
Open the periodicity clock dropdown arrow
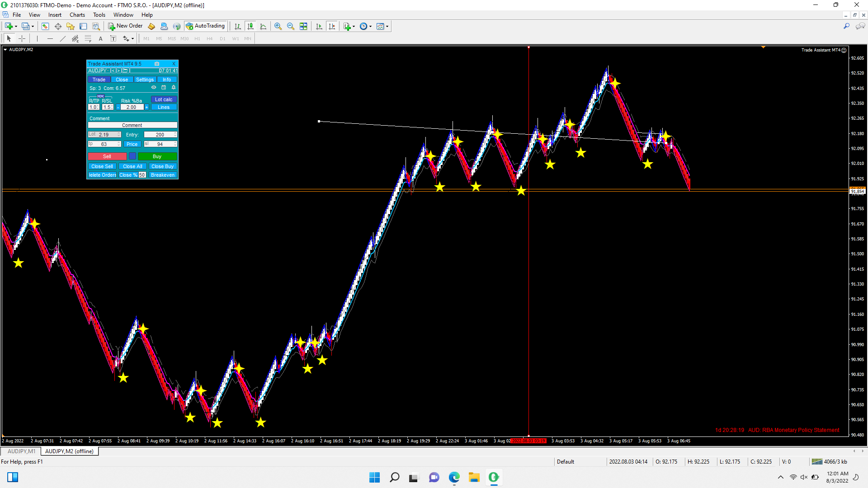coord(371,26)
